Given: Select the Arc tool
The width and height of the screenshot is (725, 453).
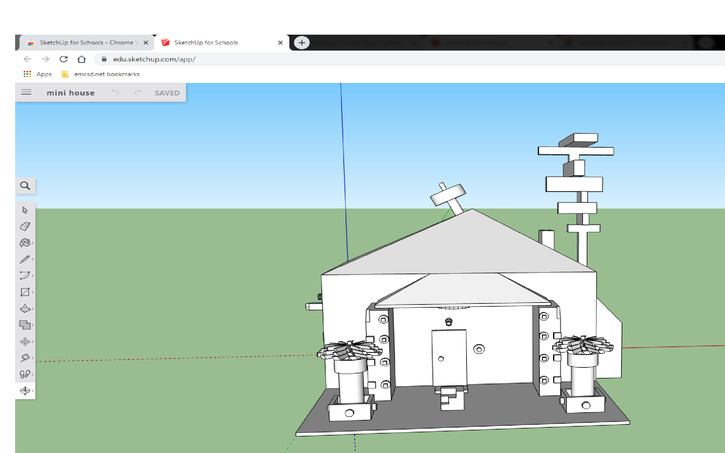Looking at the screenshot, I should pyautogui.click(x=26, y=275).
